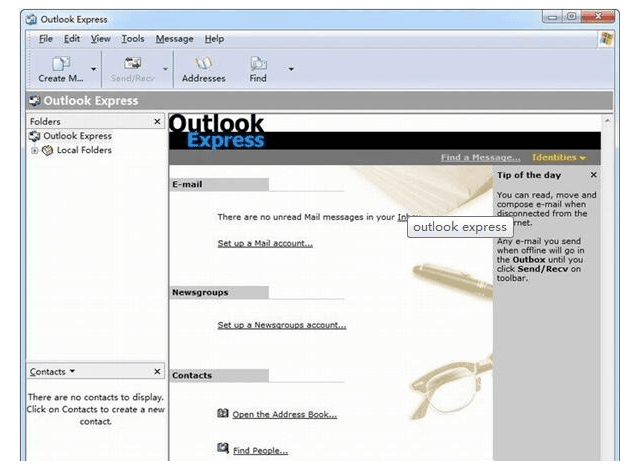Click the Set up a Mail account link
Viewport: 642px width, 470px height.
265,243
